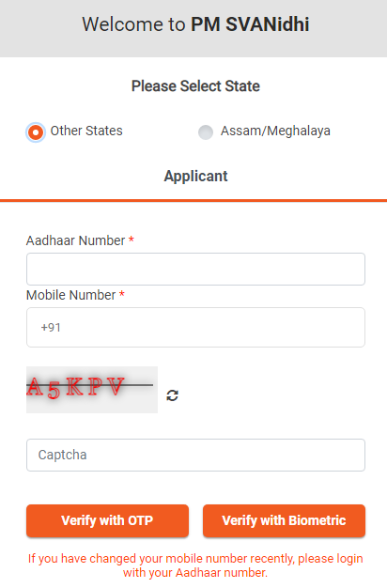Focus the Mobile Number input field
The image size is (387, 588).
[195, 328]
